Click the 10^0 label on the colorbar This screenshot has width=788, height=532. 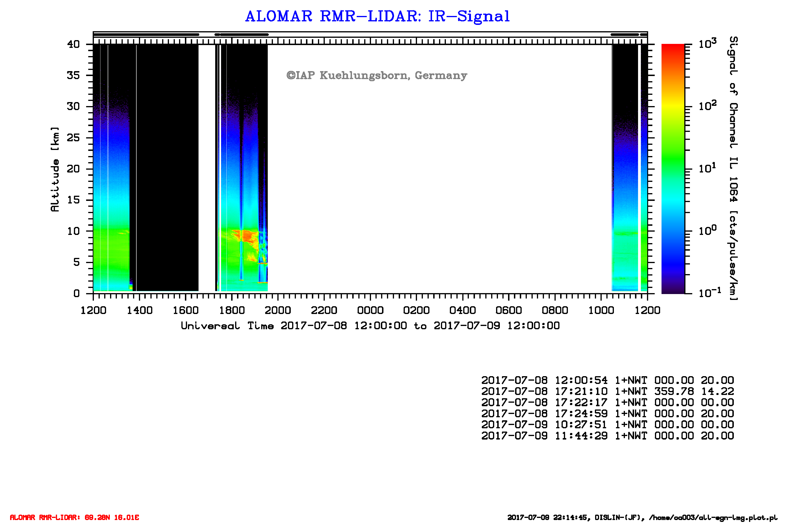click(707, 230)
